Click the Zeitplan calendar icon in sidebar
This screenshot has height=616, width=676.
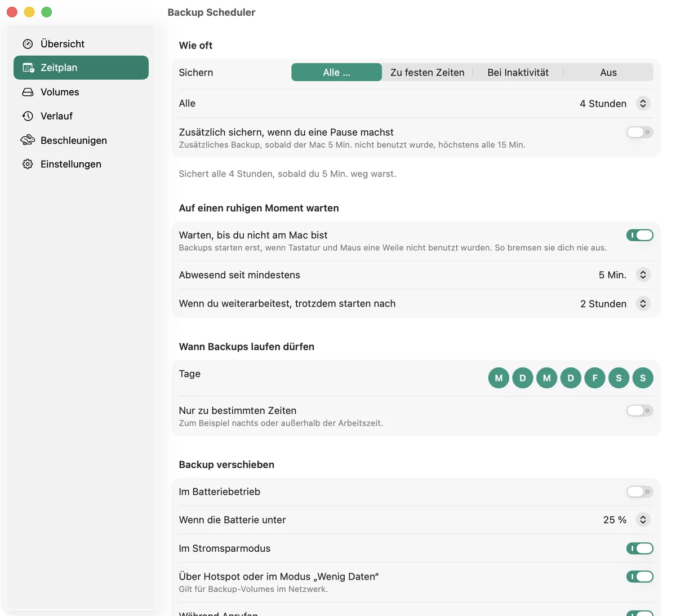click(28, 68)
